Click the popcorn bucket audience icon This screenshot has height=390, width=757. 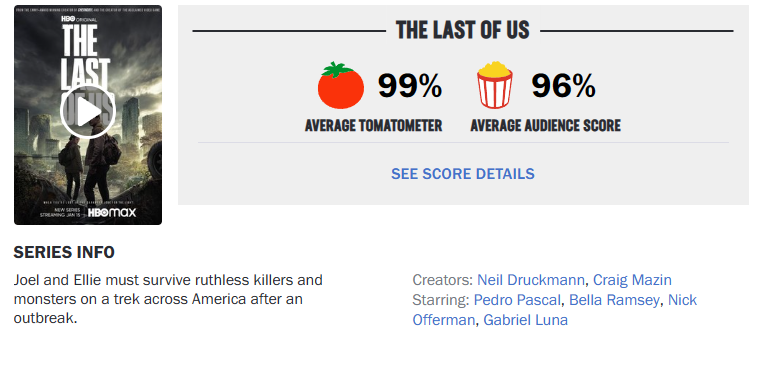tap(494, 85)
